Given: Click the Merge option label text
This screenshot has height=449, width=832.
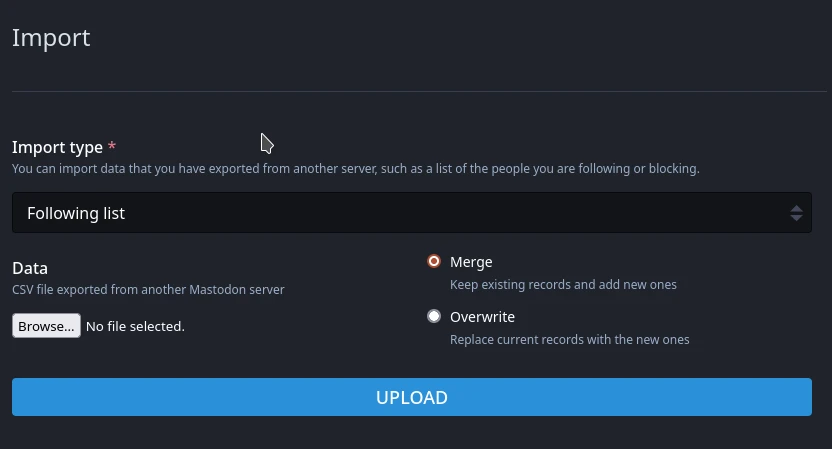Looking at the screenshot, I should (471, 262).
